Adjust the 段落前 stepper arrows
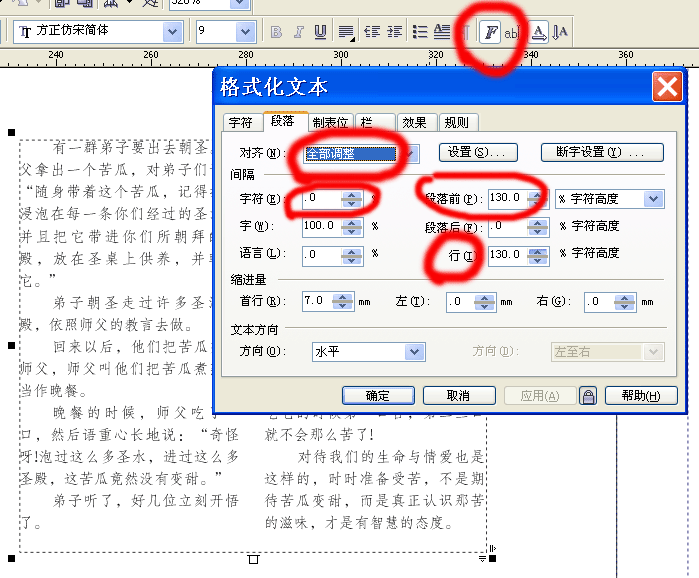The image size is (699, 578). point(538,199)
